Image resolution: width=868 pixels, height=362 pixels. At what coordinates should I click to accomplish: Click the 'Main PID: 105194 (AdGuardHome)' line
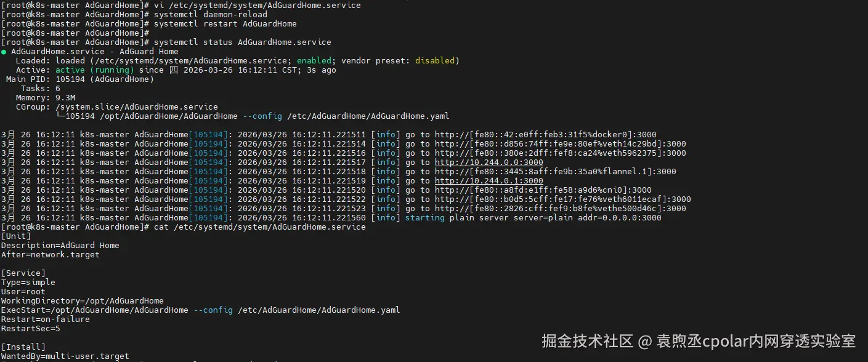[80, 79]
